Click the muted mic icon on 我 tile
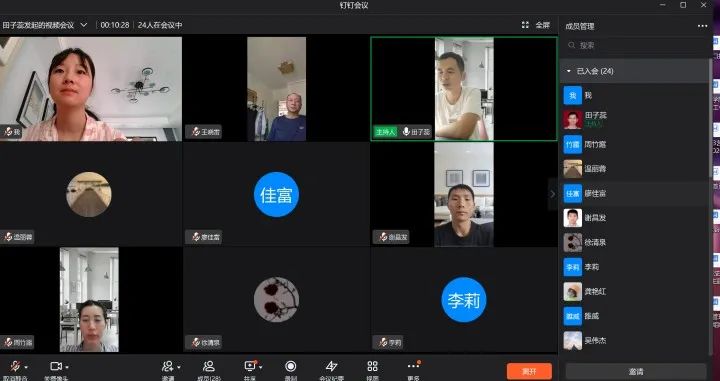This screenshot has width=720, height=381. [8, 132]
